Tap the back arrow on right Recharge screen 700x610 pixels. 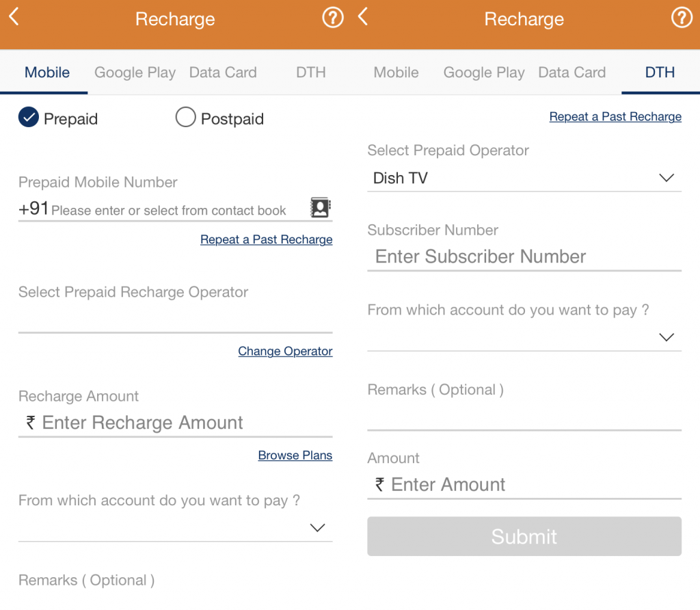(x=363, y=17)
